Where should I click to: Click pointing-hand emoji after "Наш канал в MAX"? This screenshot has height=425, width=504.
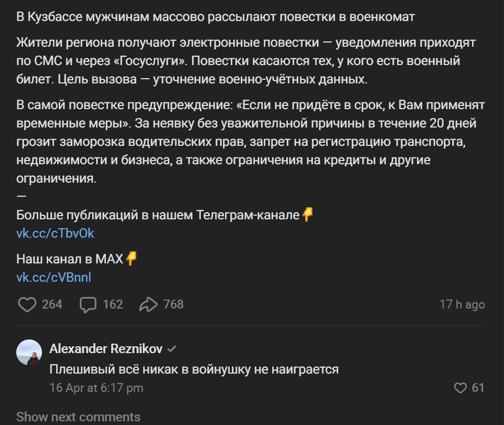[131, 258]
